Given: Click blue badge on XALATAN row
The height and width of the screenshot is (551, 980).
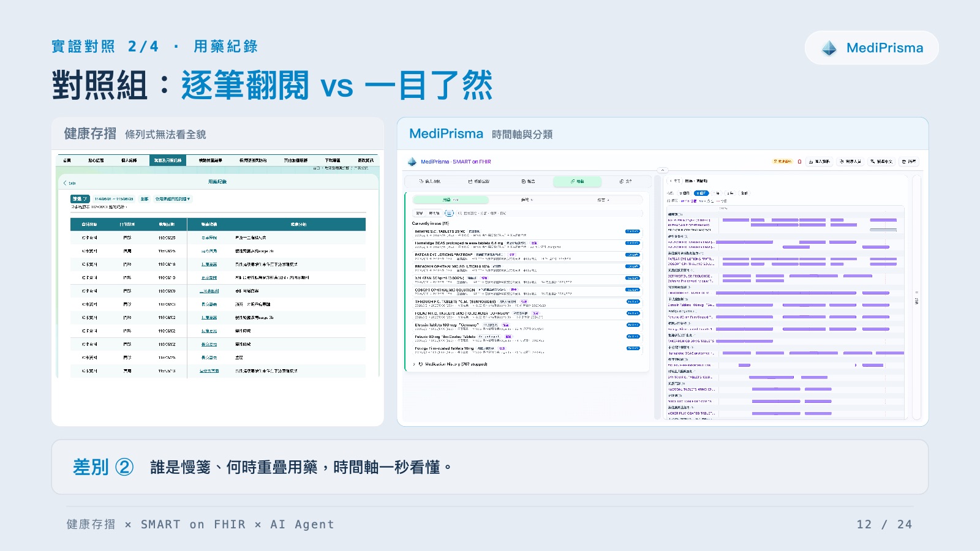Looking at the screenshot, I should [x=633, y=278].
